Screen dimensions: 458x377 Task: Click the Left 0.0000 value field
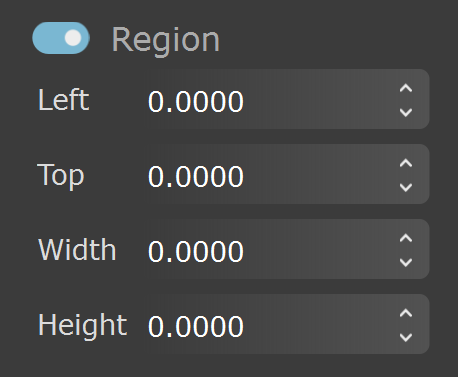click(287, 99)
